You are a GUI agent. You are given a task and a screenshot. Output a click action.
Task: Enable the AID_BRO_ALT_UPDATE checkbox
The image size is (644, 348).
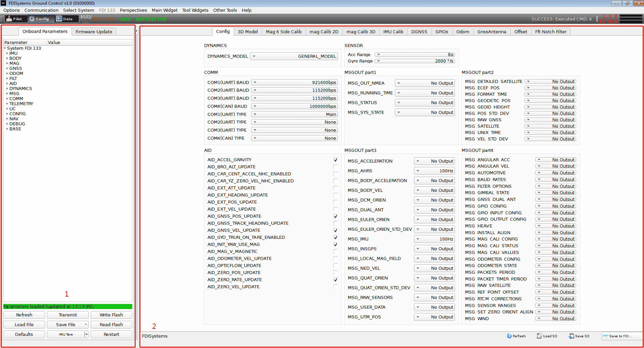tap(335, 167)
